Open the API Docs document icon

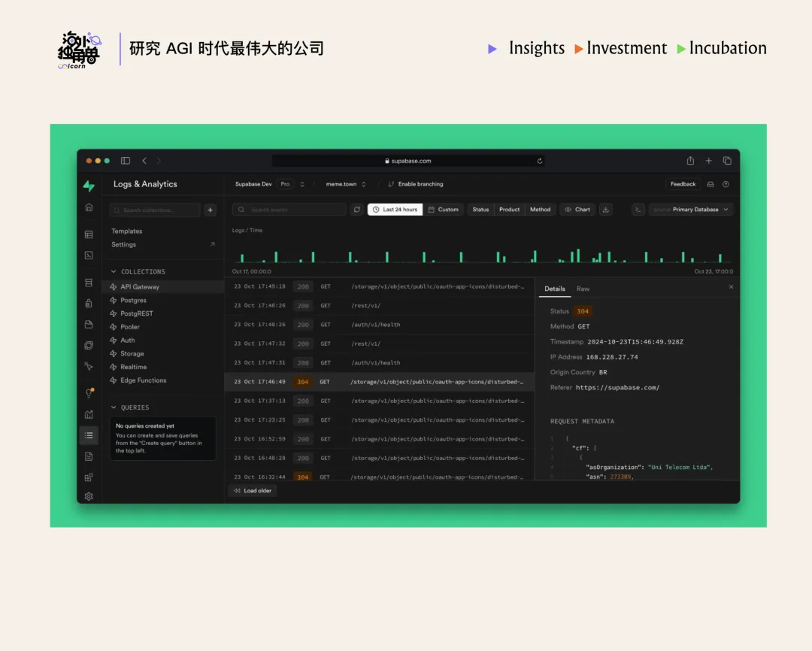89,456
